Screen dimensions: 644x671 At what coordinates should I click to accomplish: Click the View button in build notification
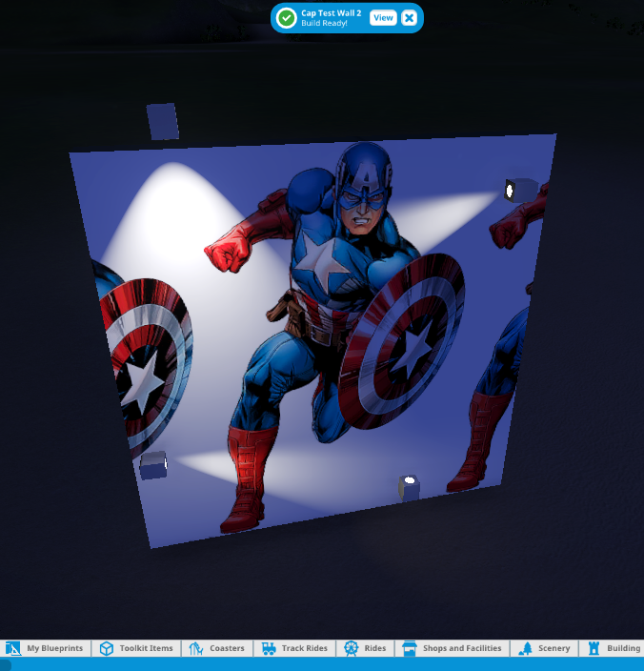[383, 18]
